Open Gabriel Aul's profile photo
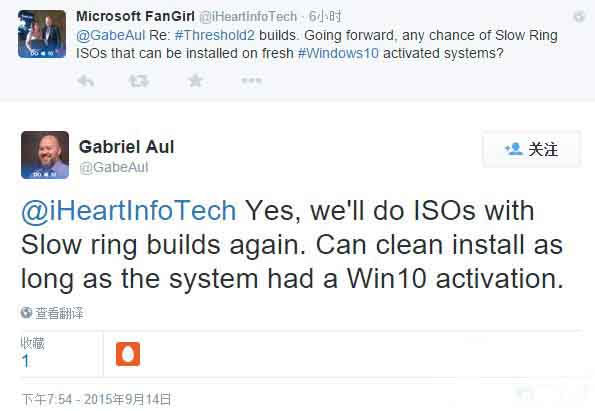Screen dimensions: 595x411 pos(45,155)
